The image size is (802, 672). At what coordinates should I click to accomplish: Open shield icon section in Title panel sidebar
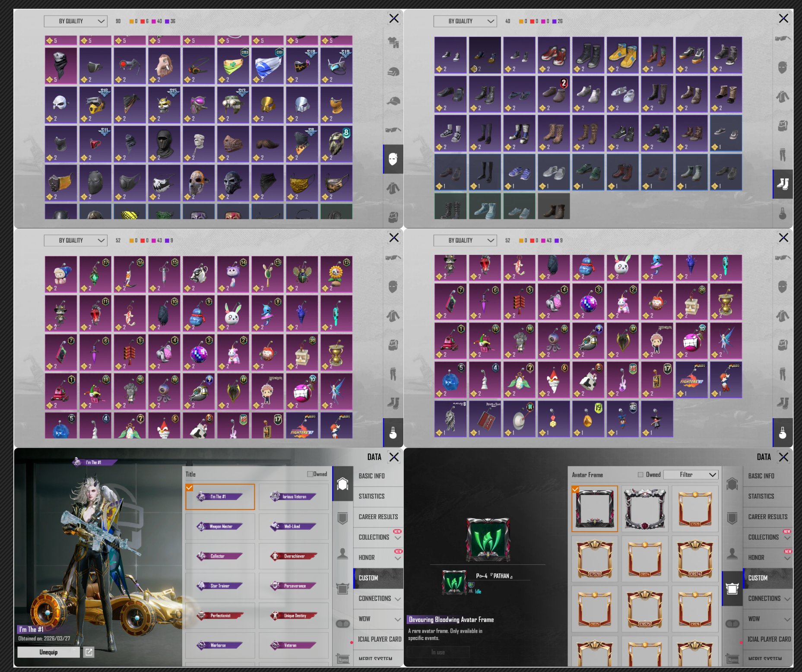(342, 518)
